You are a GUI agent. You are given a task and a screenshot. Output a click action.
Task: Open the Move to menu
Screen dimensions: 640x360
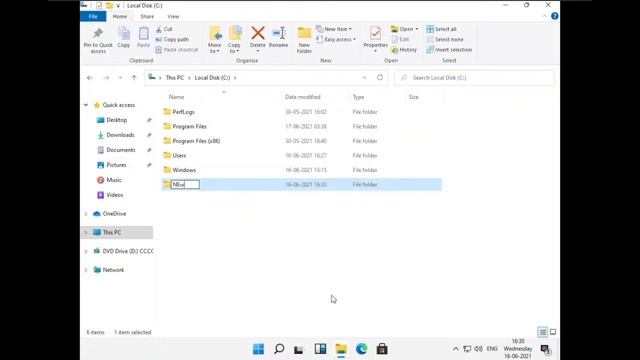click(215, 40)
